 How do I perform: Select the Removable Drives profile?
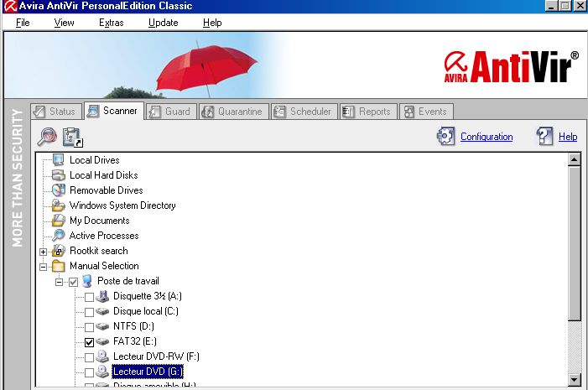(107, 190)
